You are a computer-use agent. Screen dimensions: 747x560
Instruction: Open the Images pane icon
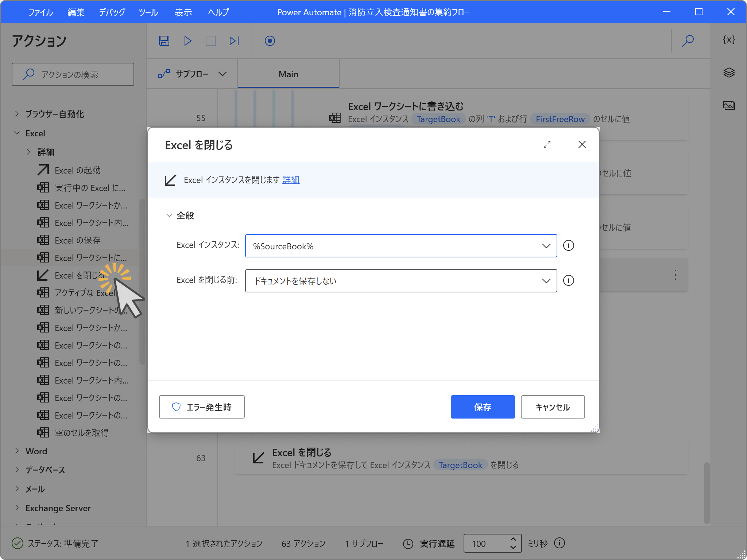tap(729, 105)
